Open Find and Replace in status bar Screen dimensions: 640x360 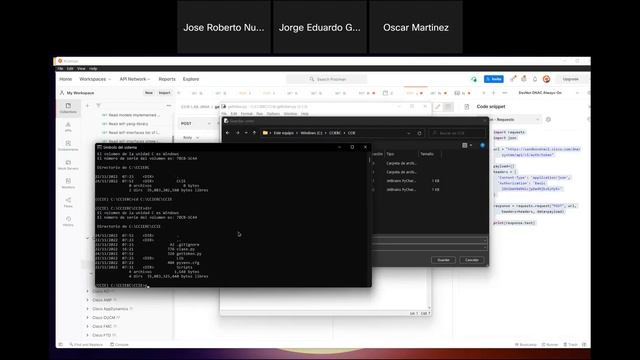pyautogui.click(x=86, y=345)
